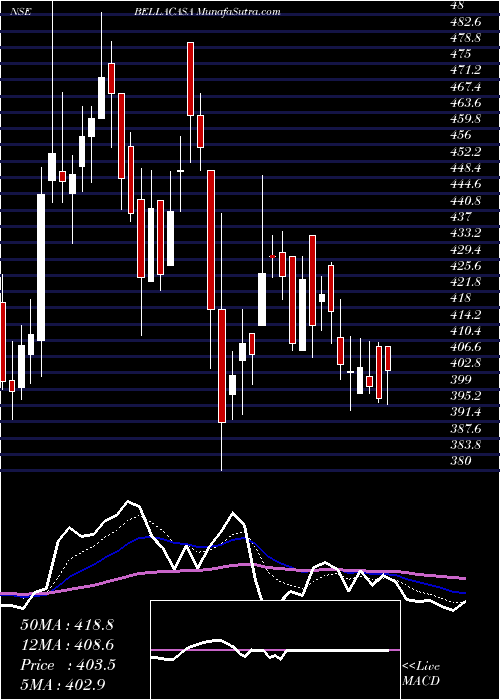Click the <<Live MACD label
Image resolution: width=500 pixels, height=700 pixels.
pyautogui.click(x=421, y=674)
